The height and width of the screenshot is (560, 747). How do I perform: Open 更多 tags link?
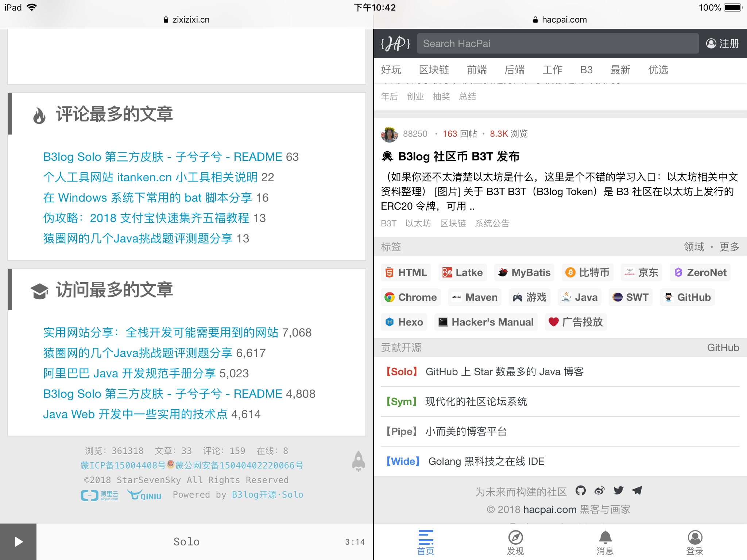pyautogui.click(x=729, y=247)
